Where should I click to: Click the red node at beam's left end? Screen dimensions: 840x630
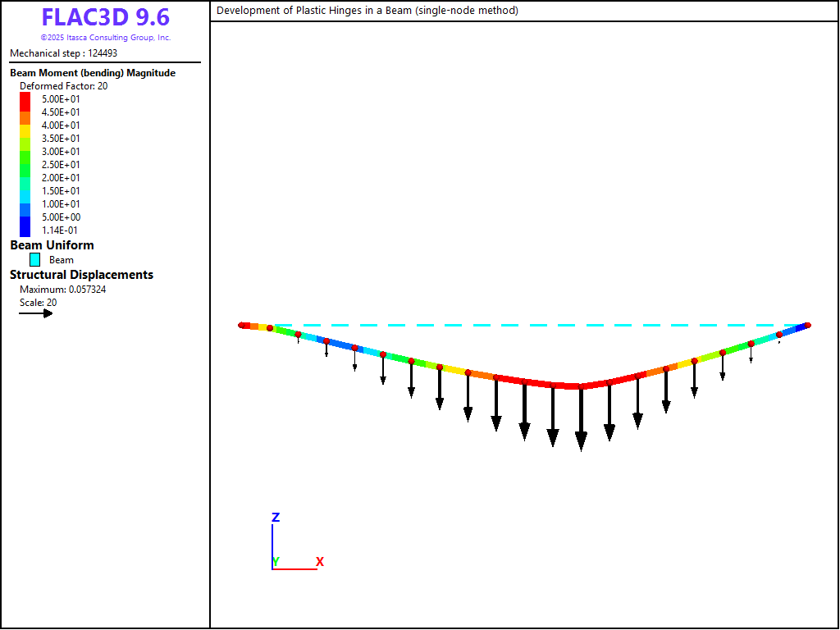coord(242,326)
